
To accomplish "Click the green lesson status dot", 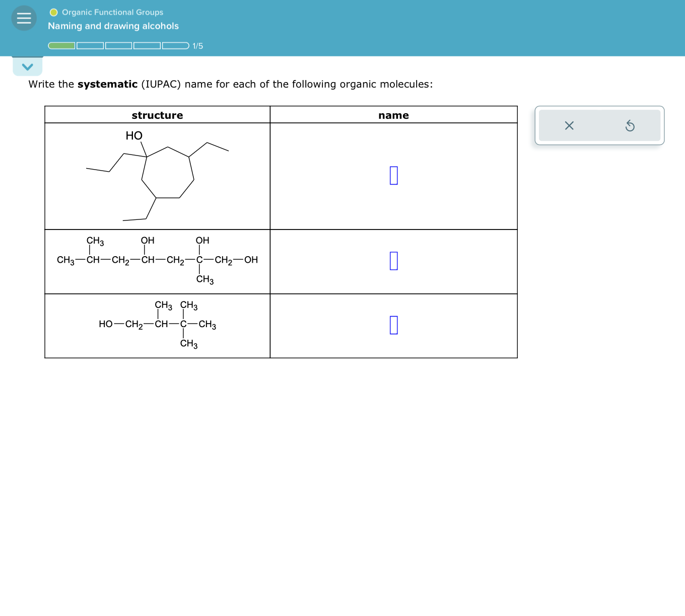I will click(x=53, y=12).
